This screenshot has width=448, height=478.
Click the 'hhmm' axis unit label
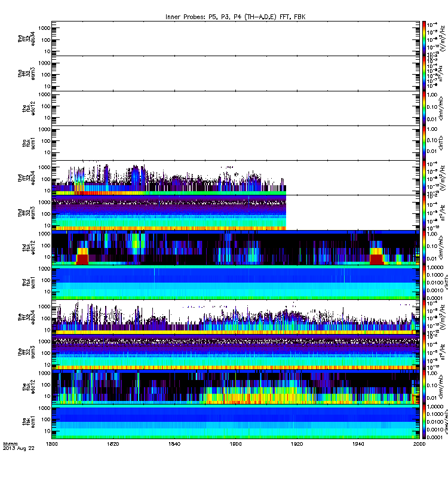coord(10,444)
